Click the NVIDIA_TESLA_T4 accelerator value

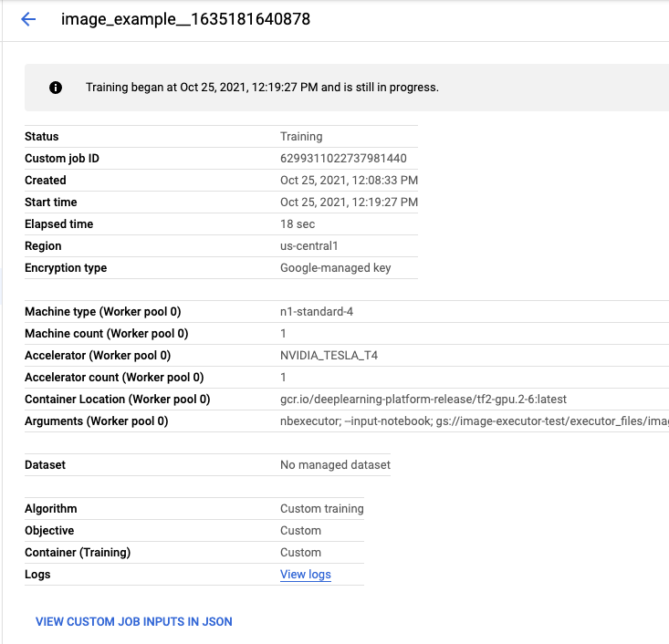329,356
